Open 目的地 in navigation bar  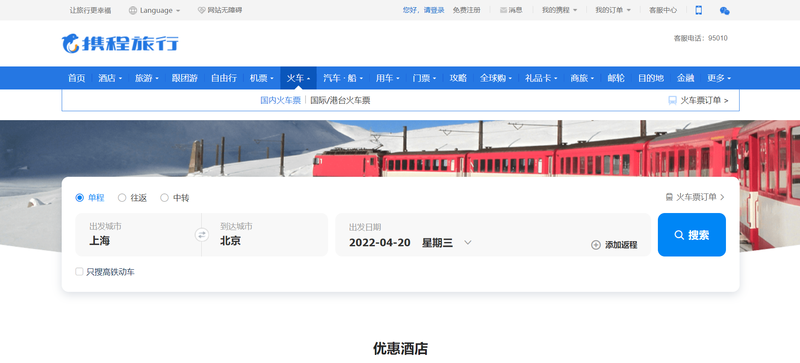click(x=651, y=78)
